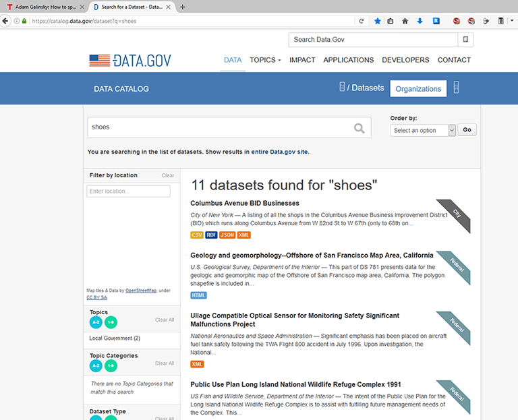Open the DATA nav item
Image resolution: width=518 pixels, height=420 pixels.
(x=233, y=60)
